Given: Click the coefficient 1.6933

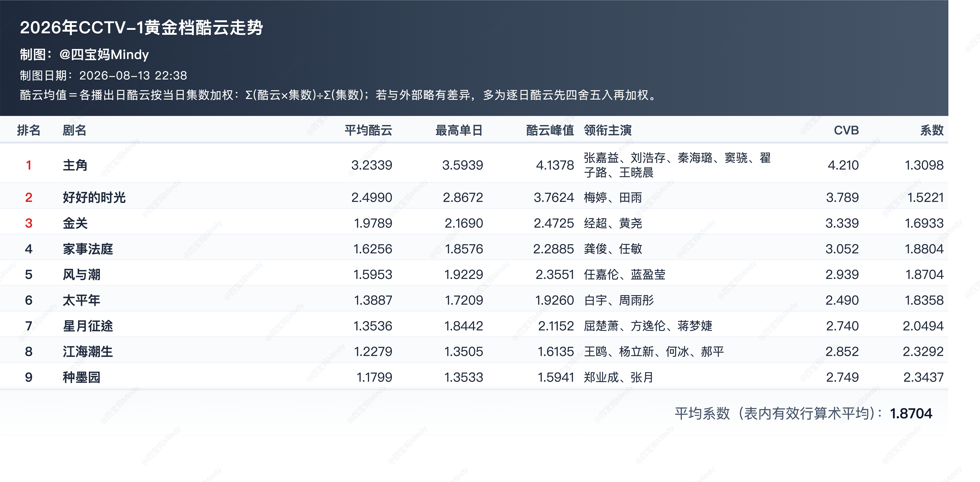Looking at the screenshot, I should [x=924, y=223].
